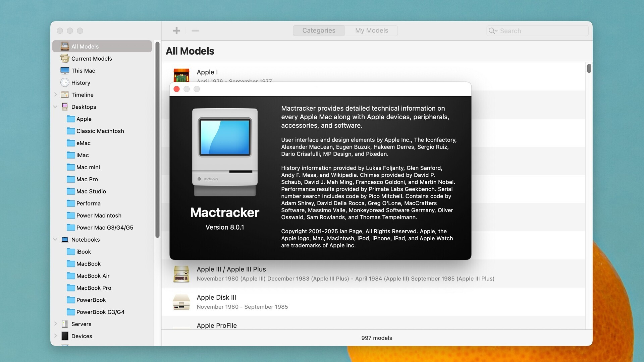Open the Apple folder under Desktops
The height and width of the screenshot is (362, 644).
[x=71, y=119]
